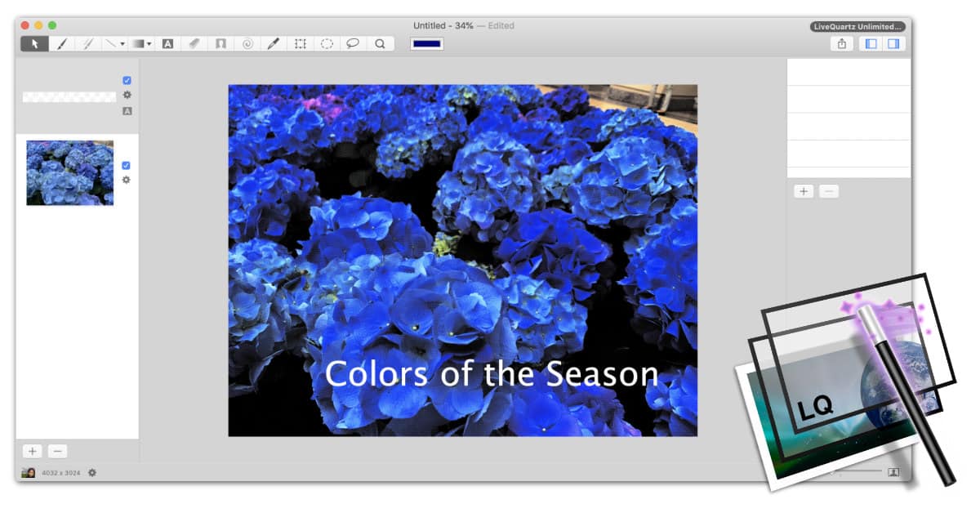Viewport: 980px width, 513px height.
Task: Click the zoom slider in the status bar
Action: click(x=857, y=471)
